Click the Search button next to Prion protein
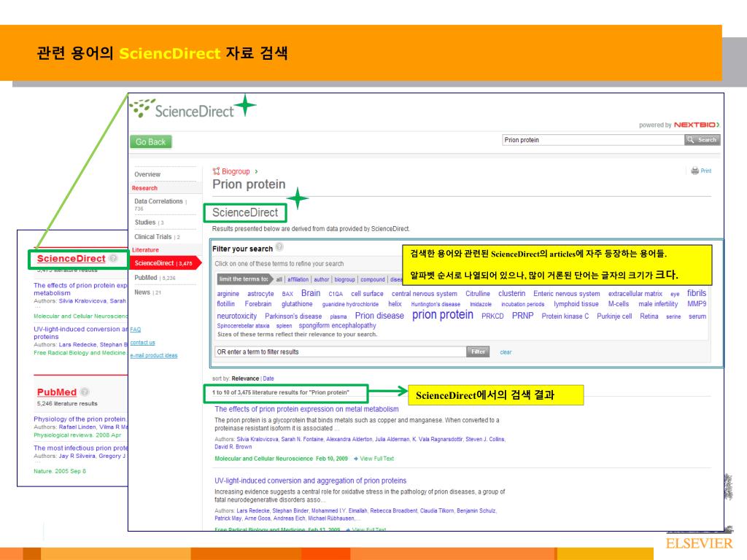Image resolution: width=747 pixels, height=560 pixels. pyautogui.click(x=703, y=139)
